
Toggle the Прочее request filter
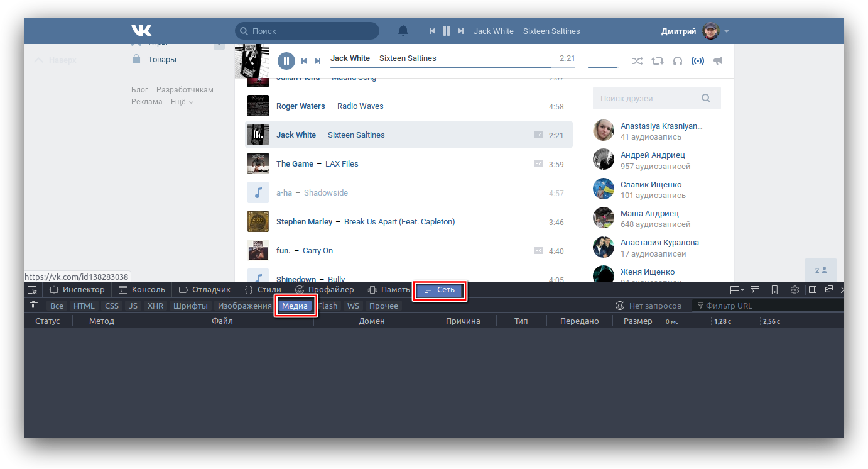click(384, 306)
